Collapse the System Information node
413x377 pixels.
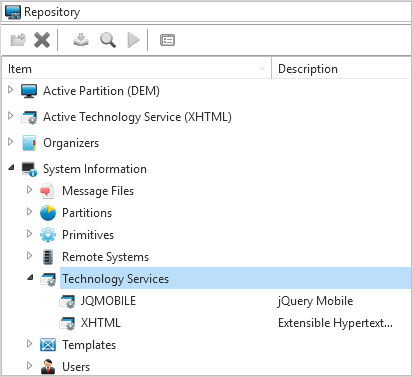(x=11, y=167)
